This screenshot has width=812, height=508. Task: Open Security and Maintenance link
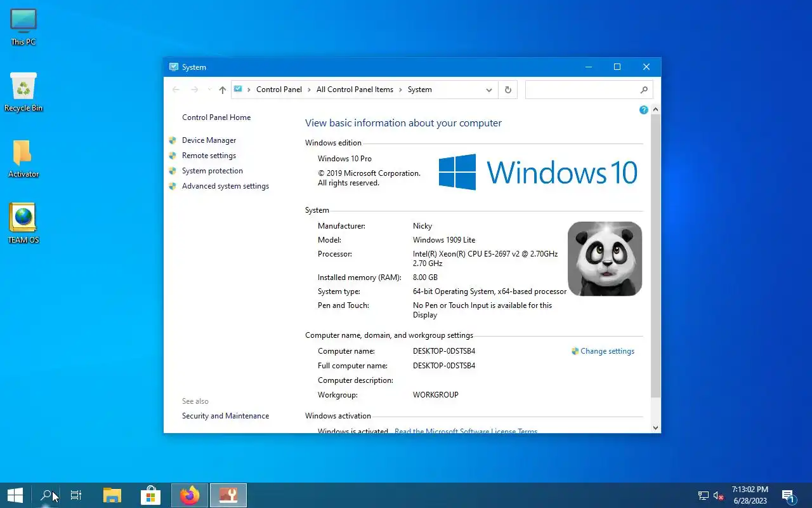click(225, 416)
